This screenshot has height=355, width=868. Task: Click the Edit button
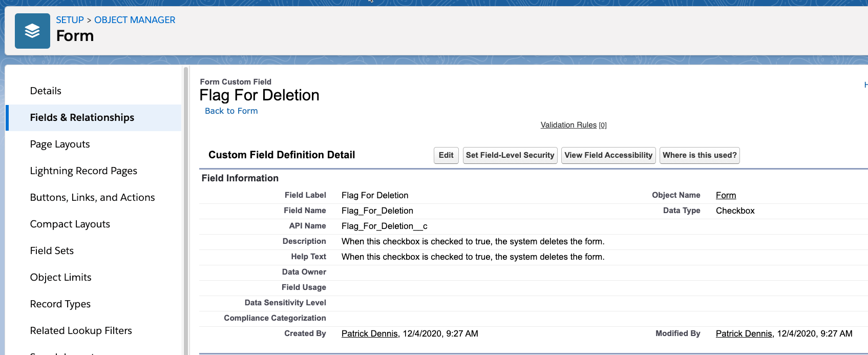(446, 155)
